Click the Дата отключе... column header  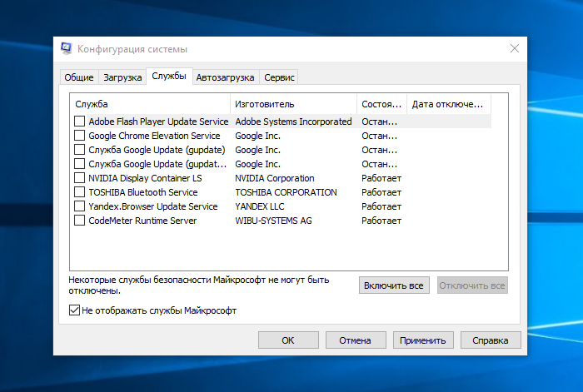[449, 104]
